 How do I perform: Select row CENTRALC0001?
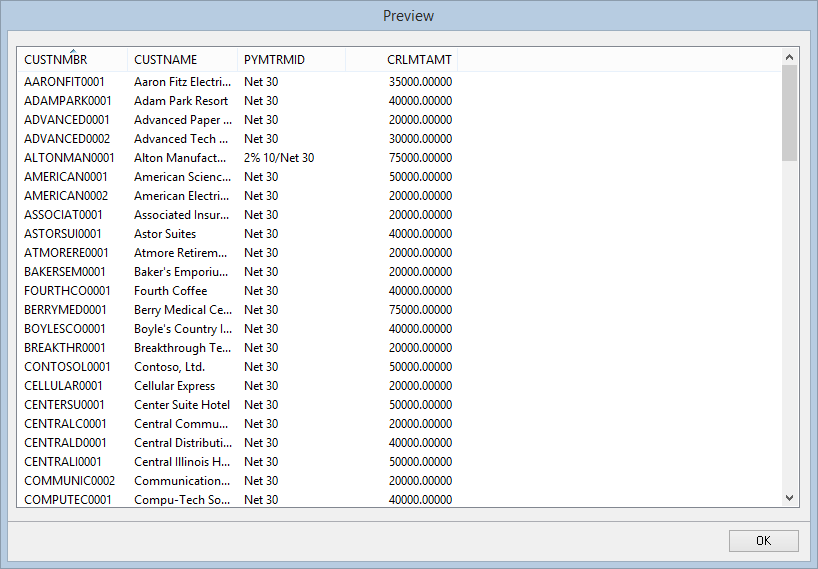(x=238, y=424)
